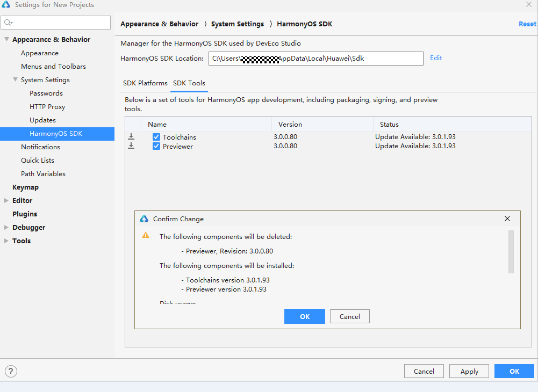
Task: Click "Toolchains version 3.0.1.93" line in dialog
Action: coord(225,280)
